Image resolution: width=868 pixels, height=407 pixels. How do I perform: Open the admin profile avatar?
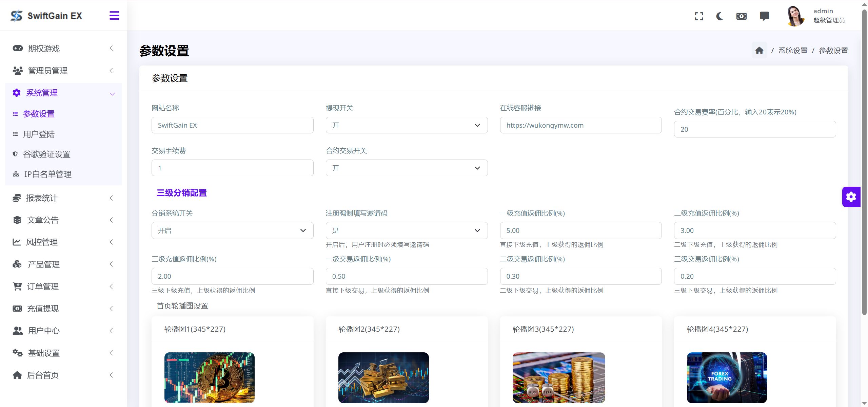pyautogui.click(x=796, y=15)
